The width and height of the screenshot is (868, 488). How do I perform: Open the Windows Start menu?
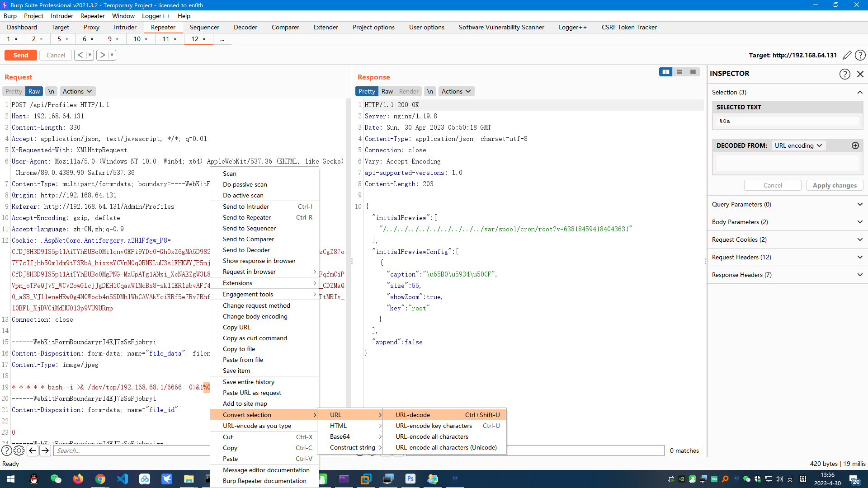[11, 479]
